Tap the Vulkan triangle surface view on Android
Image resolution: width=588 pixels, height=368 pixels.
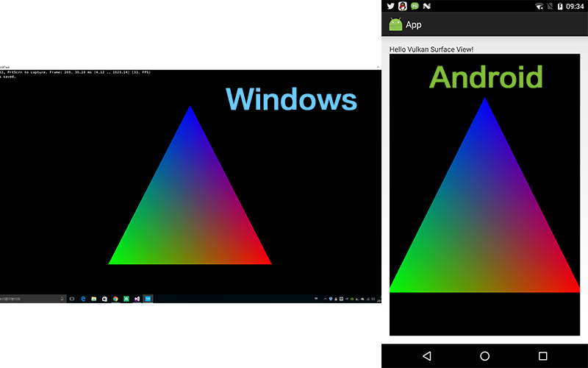(x=484, y=194)
